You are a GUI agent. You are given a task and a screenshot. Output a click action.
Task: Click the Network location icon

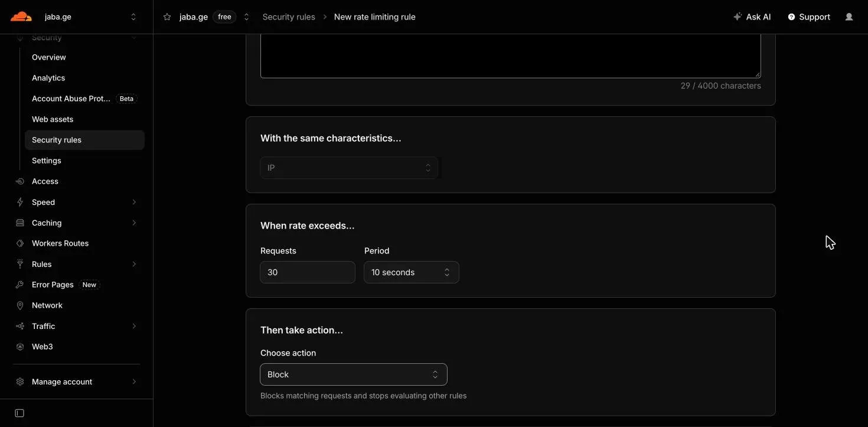(x=20, y=305)
